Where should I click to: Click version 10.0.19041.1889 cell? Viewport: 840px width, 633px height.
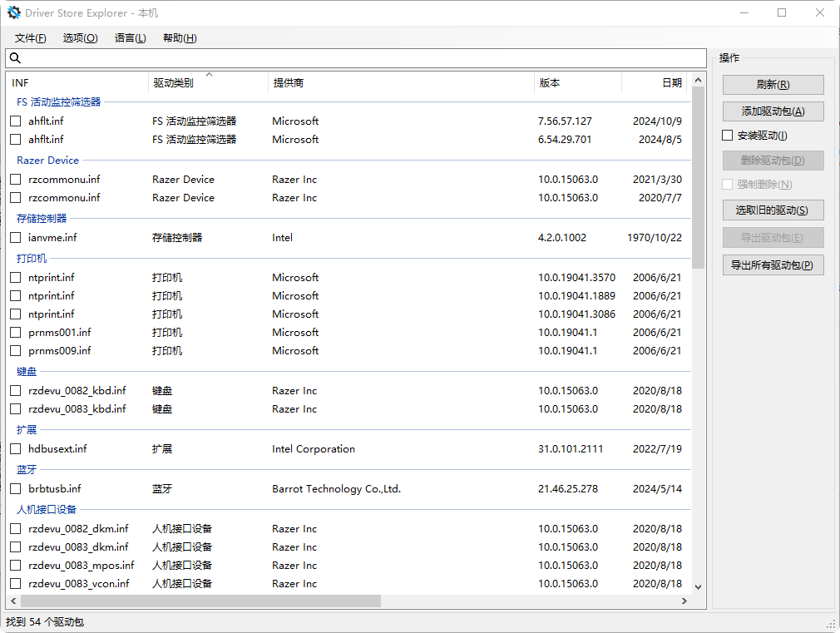tap(577, 296)
